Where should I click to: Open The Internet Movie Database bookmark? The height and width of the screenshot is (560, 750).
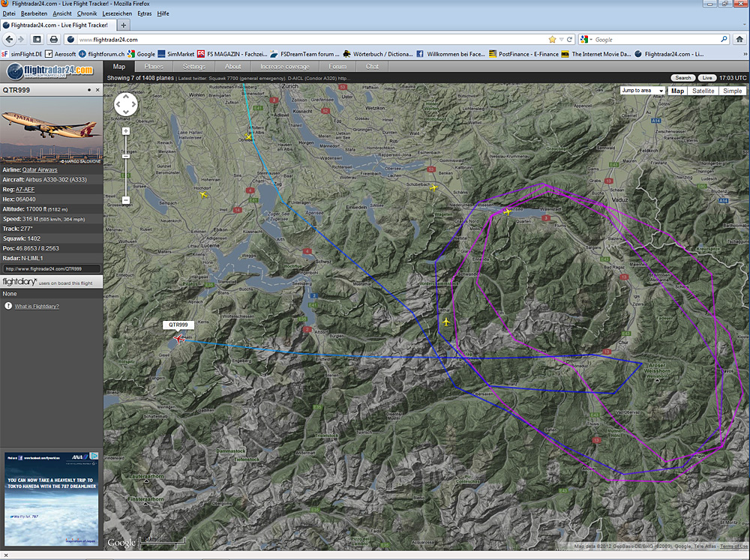click(596, 54)
